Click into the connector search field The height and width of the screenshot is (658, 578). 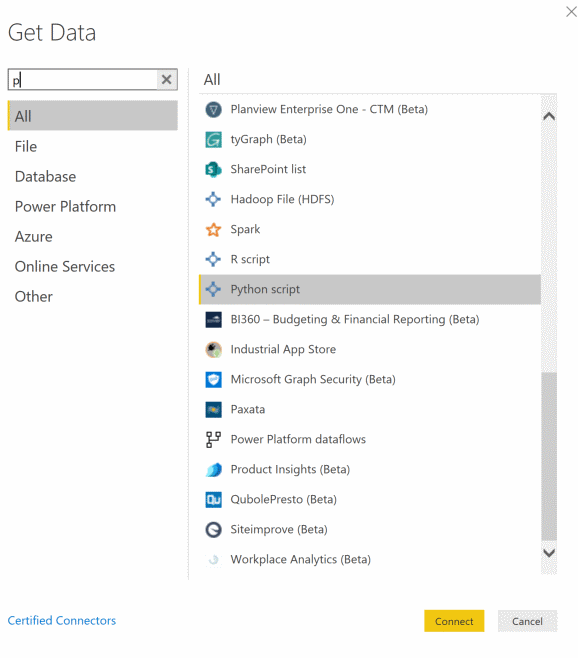click(82, 79)
